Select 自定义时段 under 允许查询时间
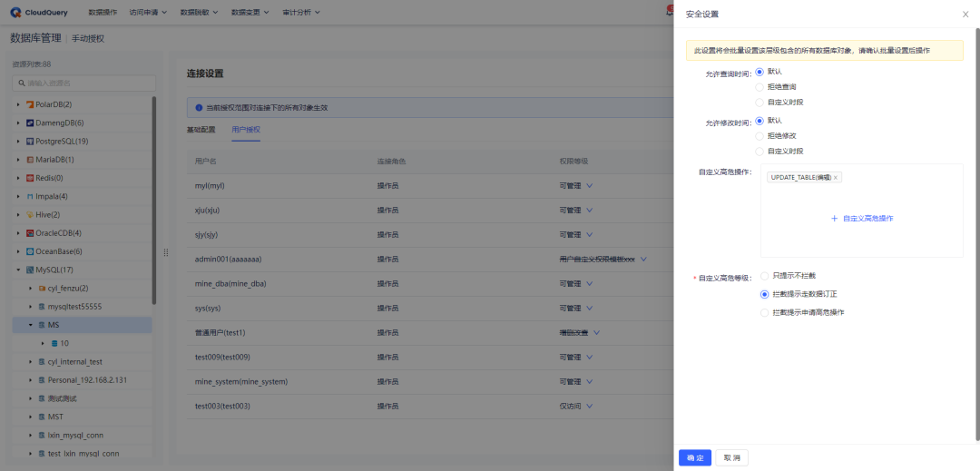Screen dimensions: 980x471 tap(759, 102)
